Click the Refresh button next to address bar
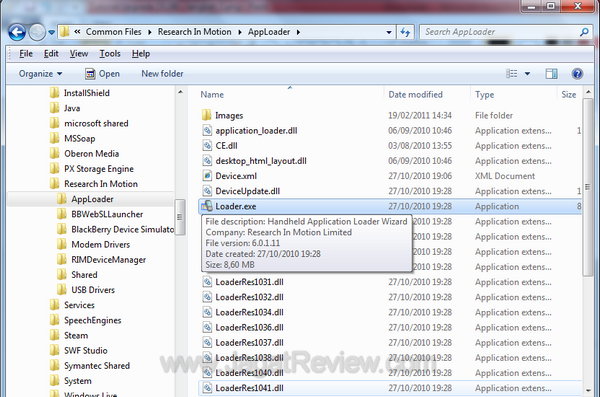The image size is (600, 397). 405,32
